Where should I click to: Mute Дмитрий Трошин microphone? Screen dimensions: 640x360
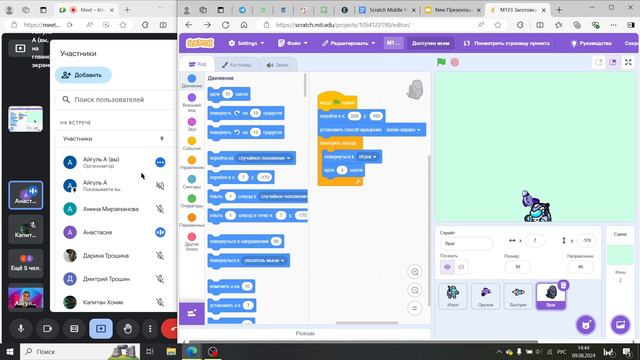point(160,279)
